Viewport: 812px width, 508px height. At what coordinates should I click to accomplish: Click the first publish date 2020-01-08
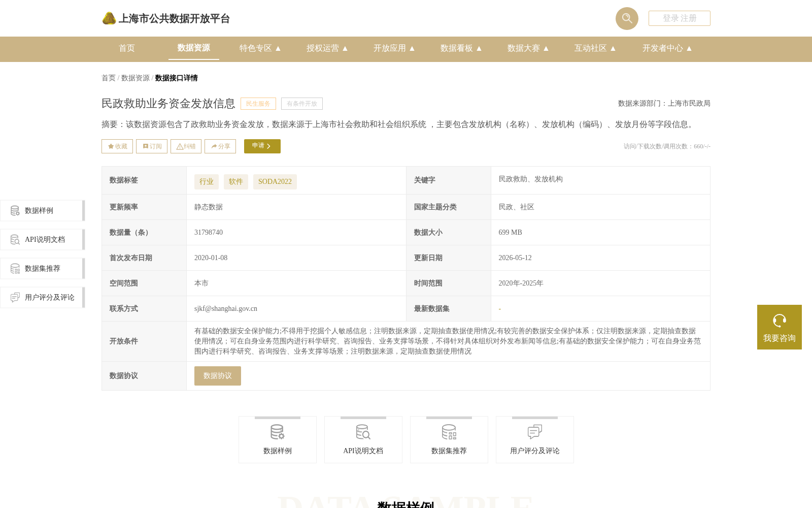(211, 258)
